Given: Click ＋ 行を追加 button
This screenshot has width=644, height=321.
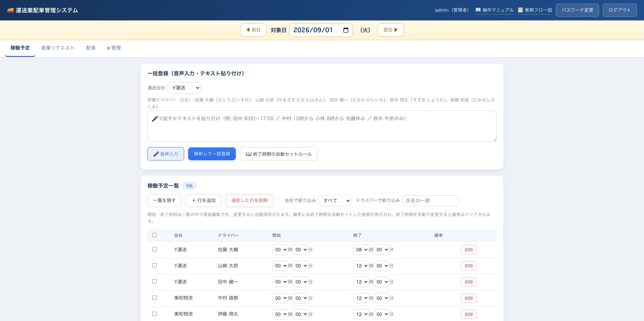Looking at the screenshot, I should tap(204, 200).
